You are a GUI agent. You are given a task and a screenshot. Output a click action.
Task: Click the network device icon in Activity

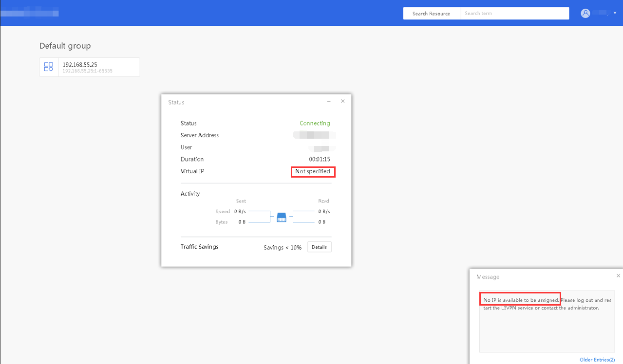282,217
